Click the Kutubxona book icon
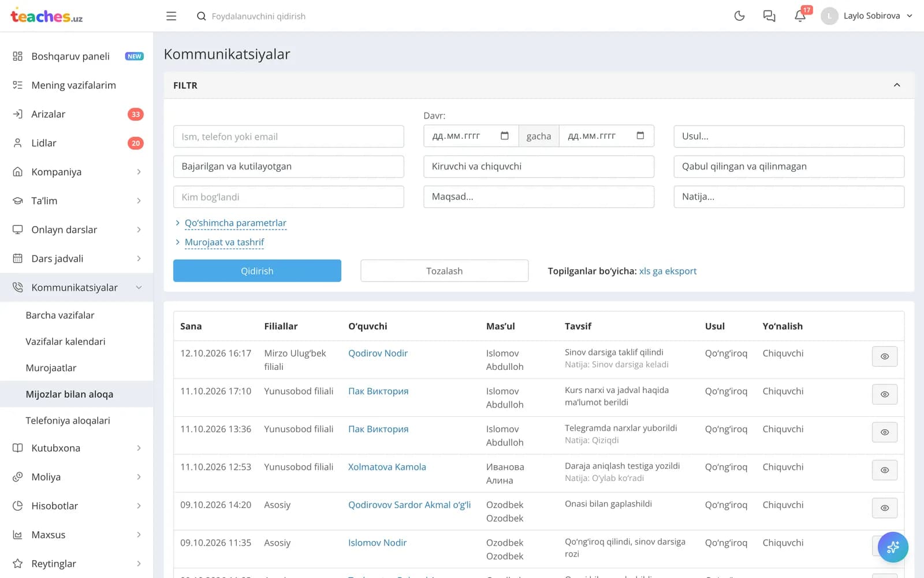Image resolution: width=924 pixels, height=578 pixels. (x=18, y=448)
